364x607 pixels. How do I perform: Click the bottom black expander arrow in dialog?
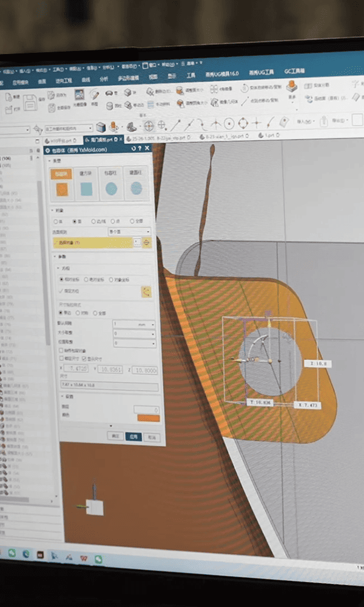111,426
